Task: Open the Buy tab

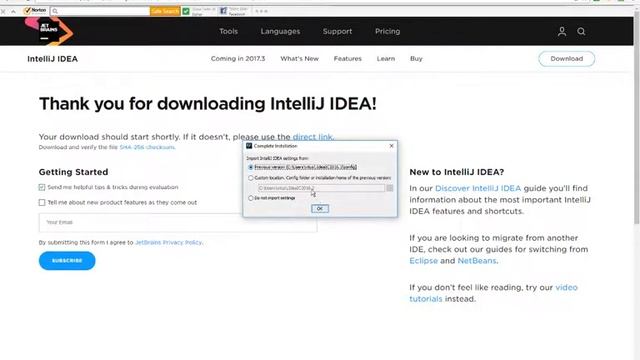Action: [416, 59]
